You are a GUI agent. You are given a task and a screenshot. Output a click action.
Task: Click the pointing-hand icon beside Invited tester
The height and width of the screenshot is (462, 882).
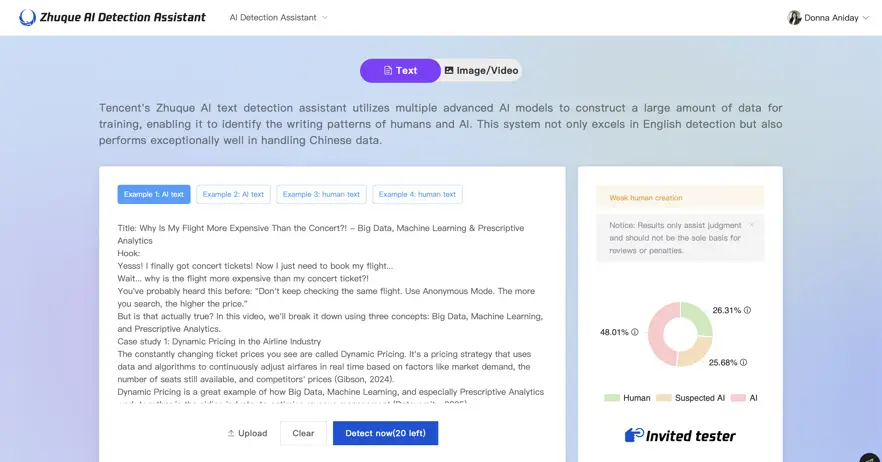pos(634,435)
